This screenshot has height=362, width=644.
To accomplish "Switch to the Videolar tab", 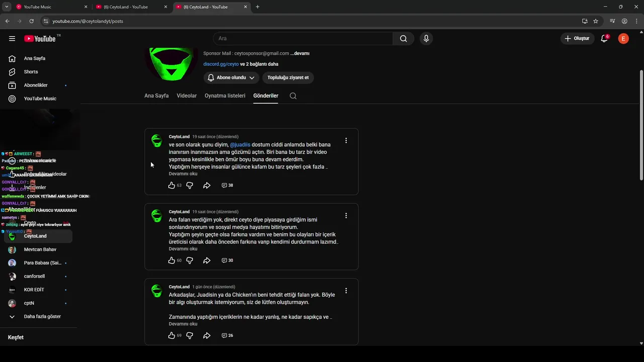I will pyautogui.click(x=187, y=96).
